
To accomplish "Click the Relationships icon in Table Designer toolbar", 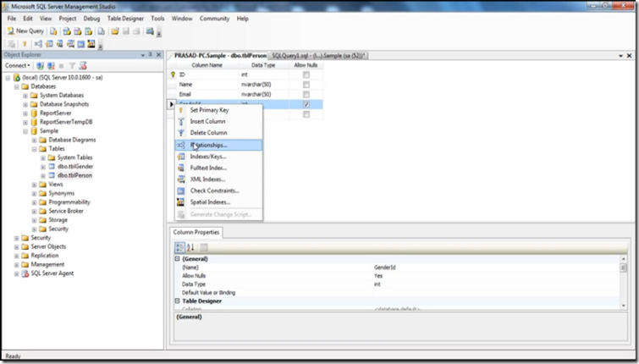I will (38, 44).
